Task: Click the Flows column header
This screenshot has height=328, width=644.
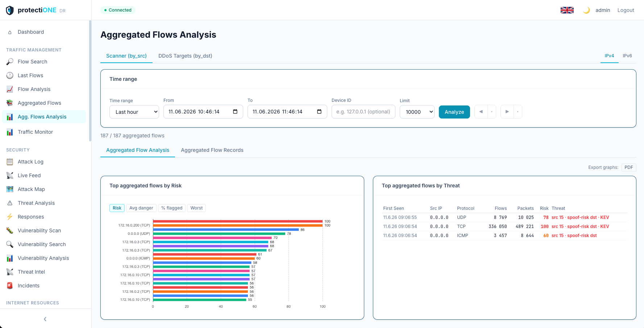Action: click(x=500, y=208)
